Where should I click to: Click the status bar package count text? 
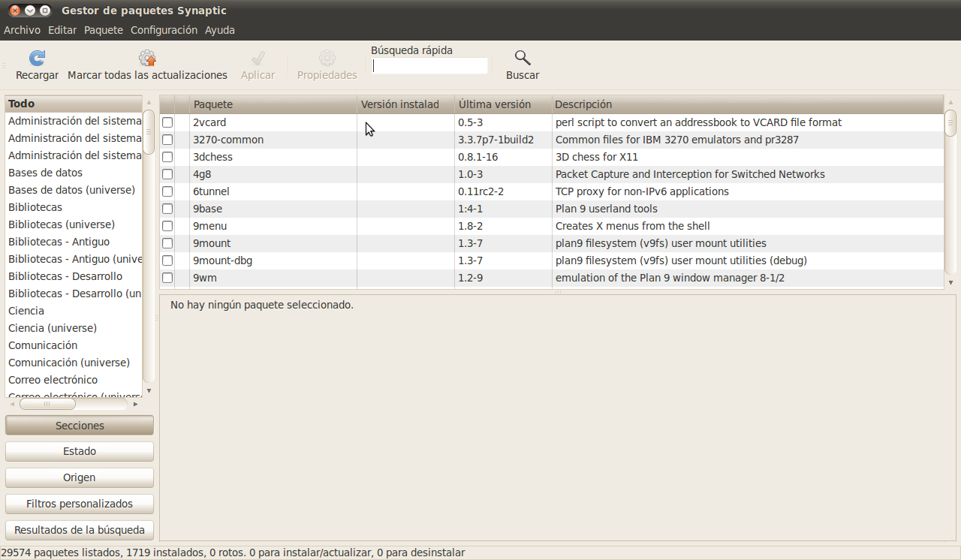233,552
